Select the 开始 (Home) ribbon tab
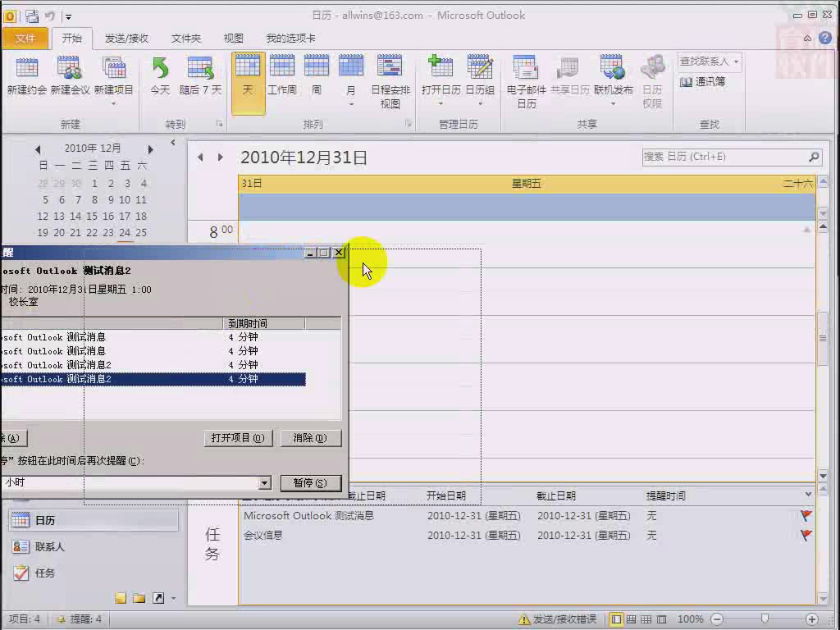 [x=72, y=38]
